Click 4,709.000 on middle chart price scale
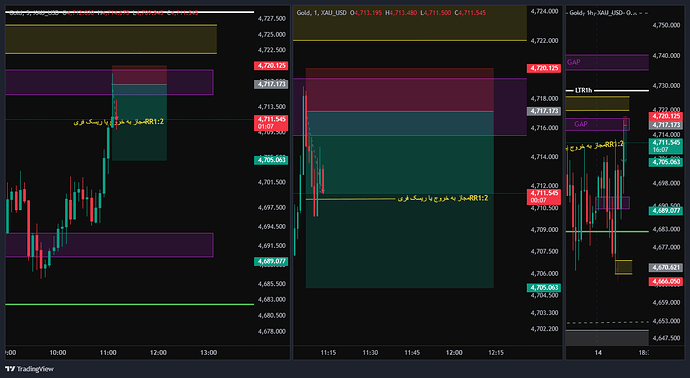 [544, 230]
